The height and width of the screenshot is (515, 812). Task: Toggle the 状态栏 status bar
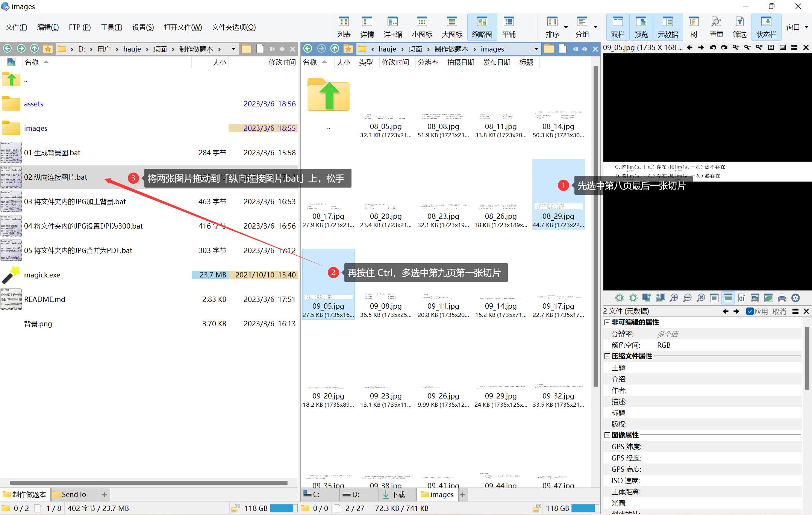click(x=766, y=27)
